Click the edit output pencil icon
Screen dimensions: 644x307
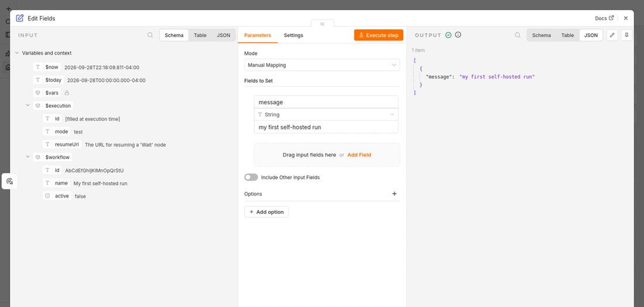pos(612,35)
